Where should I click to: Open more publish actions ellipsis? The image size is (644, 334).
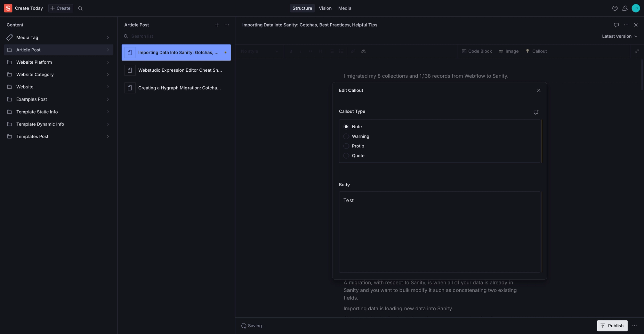pyautogui.click(x=634, y=326)
